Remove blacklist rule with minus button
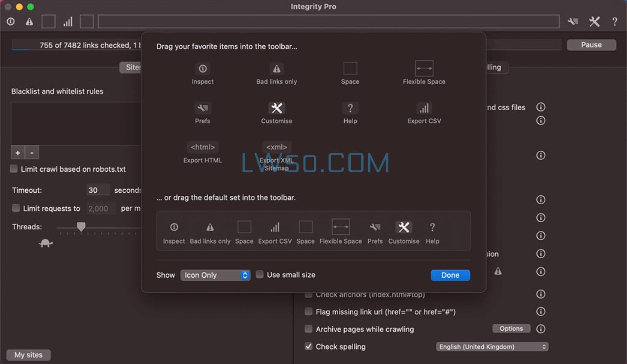Viewport: 627px width, 364px height. click(32, 153)
